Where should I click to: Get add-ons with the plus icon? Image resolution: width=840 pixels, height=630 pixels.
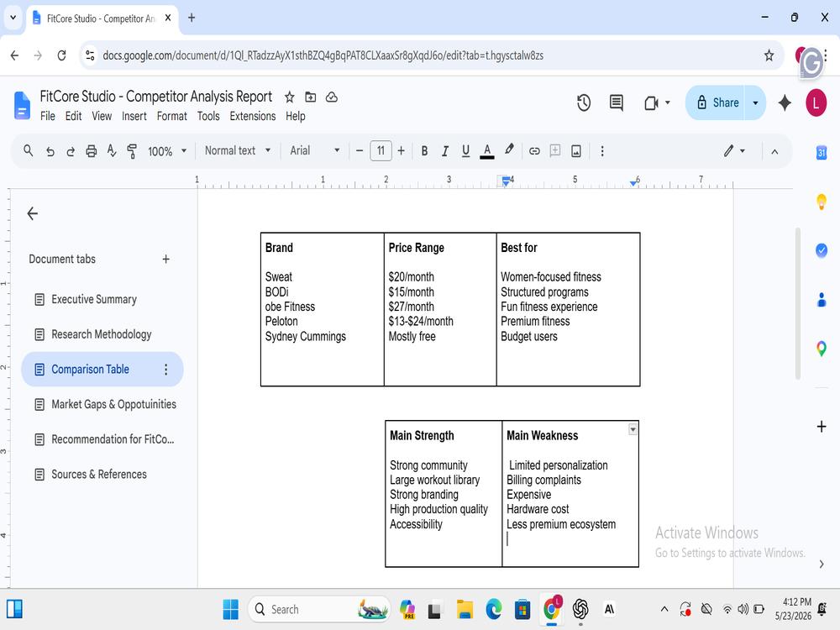click(x=822, y=427)
